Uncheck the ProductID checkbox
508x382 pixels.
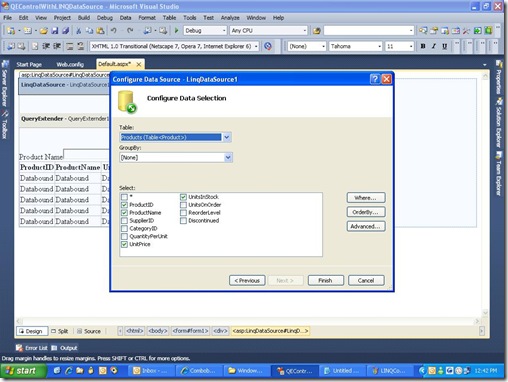(x=124, y=205)
